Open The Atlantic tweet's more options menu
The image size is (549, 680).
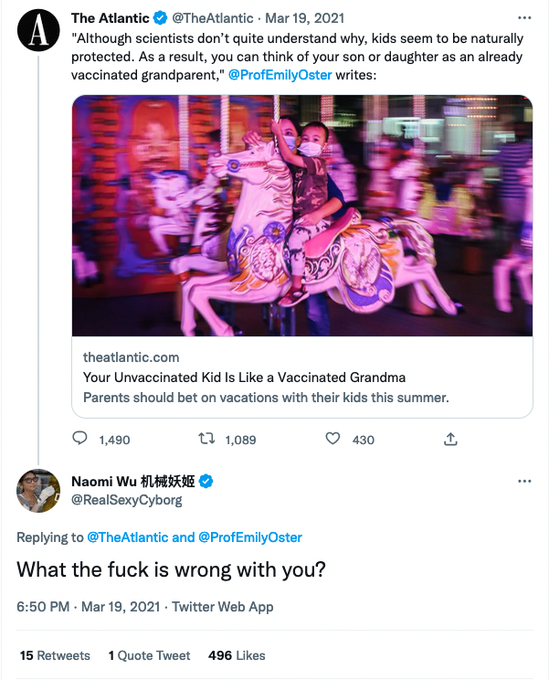click(524, 18)
